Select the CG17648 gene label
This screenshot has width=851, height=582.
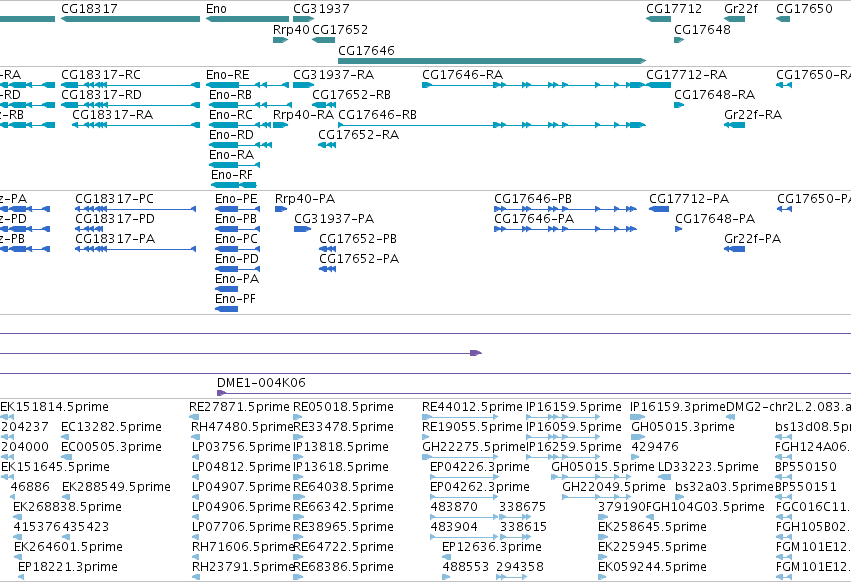702,29
